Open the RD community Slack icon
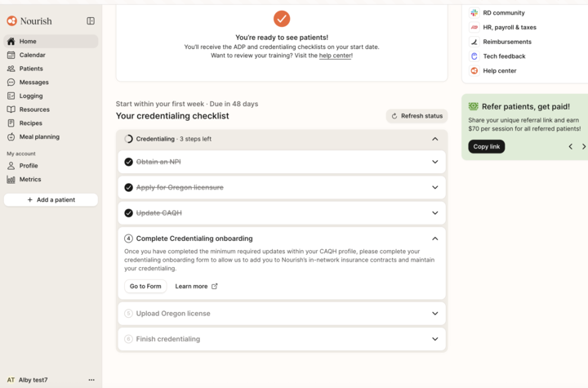The height and width of the screenshot is (388, 588). point(474,13)
